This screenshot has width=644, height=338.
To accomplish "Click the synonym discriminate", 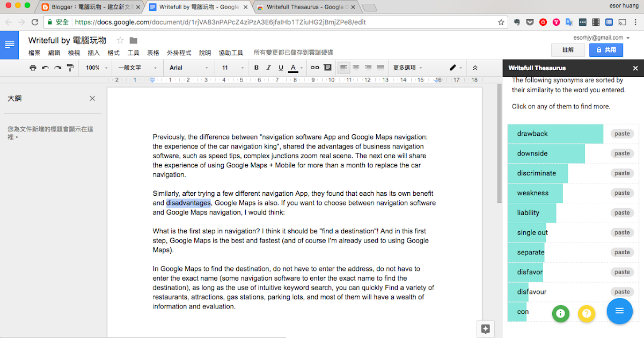I will pos(537,173).
